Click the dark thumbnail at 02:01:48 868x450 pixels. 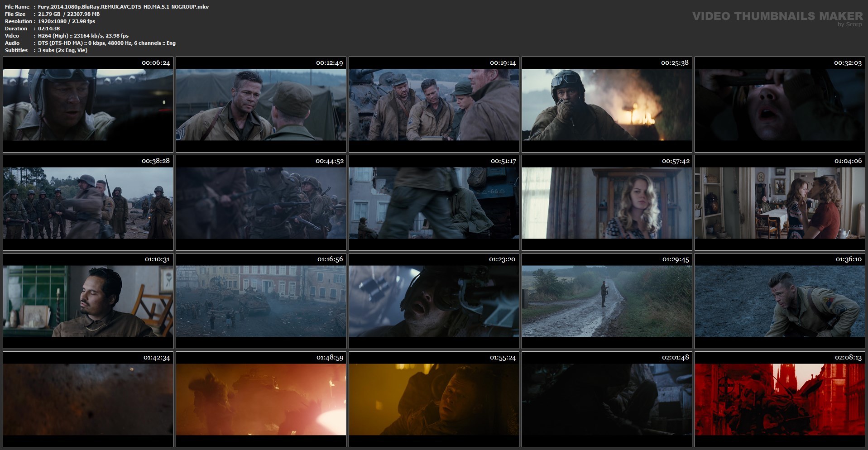(607, 399)
